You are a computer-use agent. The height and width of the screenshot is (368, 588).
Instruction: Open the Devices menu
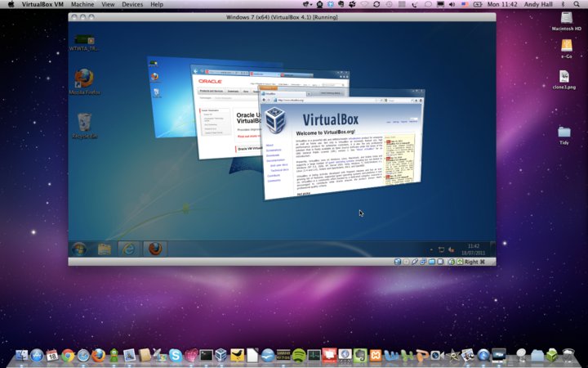click(132, 5)
